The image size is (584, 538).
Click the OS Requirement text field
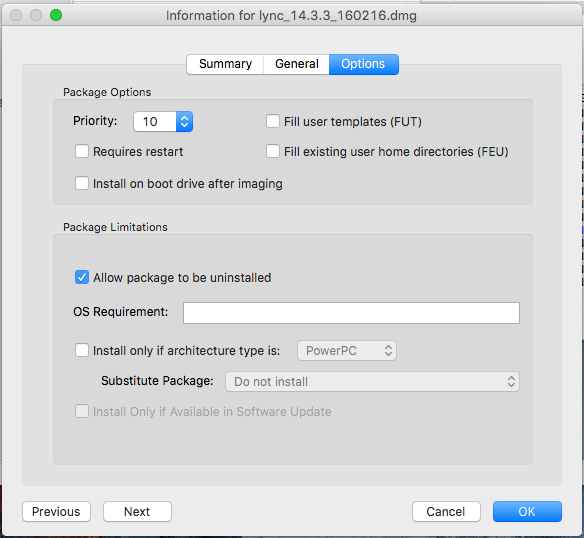351,313
